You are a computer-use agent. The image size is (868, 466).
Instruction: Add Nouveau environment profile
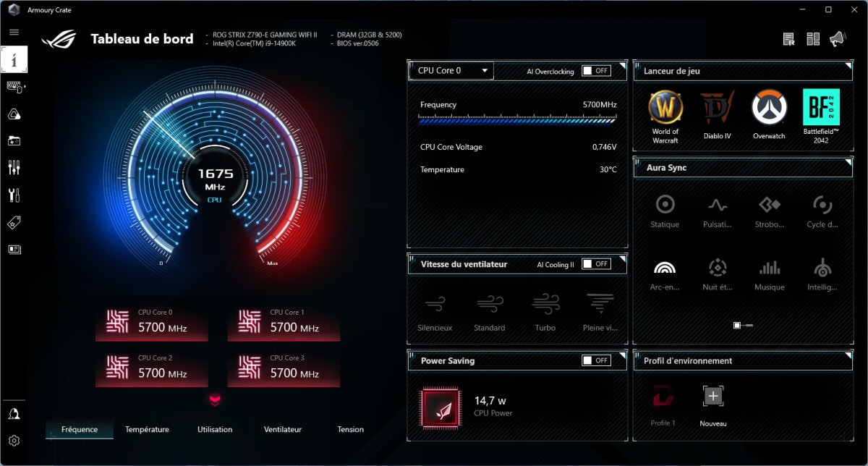click(x=713, y=405)
